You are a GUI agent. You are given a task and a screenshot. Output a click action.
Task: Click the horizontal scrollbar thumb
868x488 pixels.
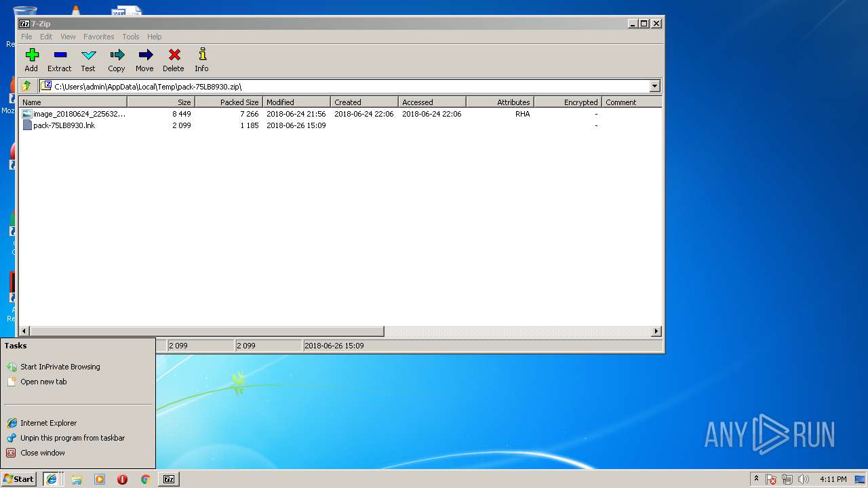coord(207,331)
